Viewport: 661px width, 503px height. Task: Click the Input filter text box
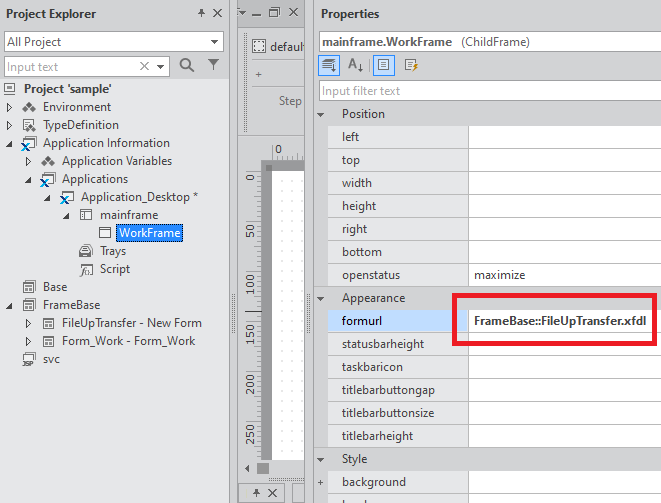488,91
